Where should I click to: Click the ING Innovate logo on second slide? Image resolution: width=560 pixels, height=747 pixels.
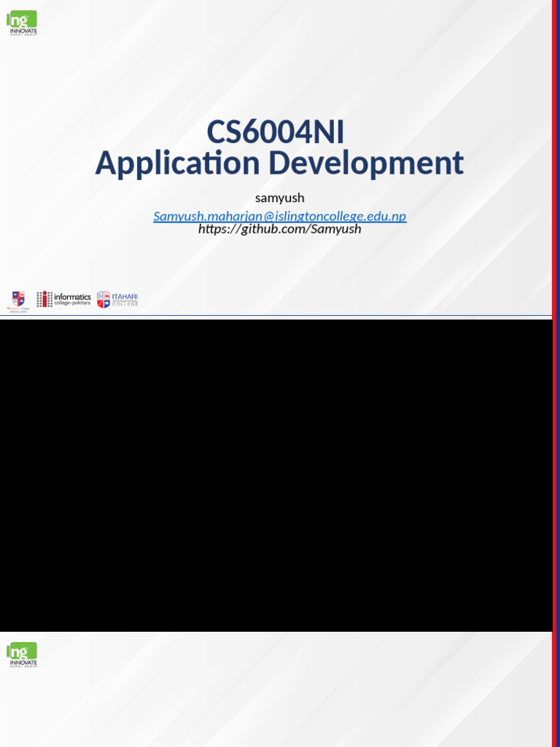pos(22,654)
